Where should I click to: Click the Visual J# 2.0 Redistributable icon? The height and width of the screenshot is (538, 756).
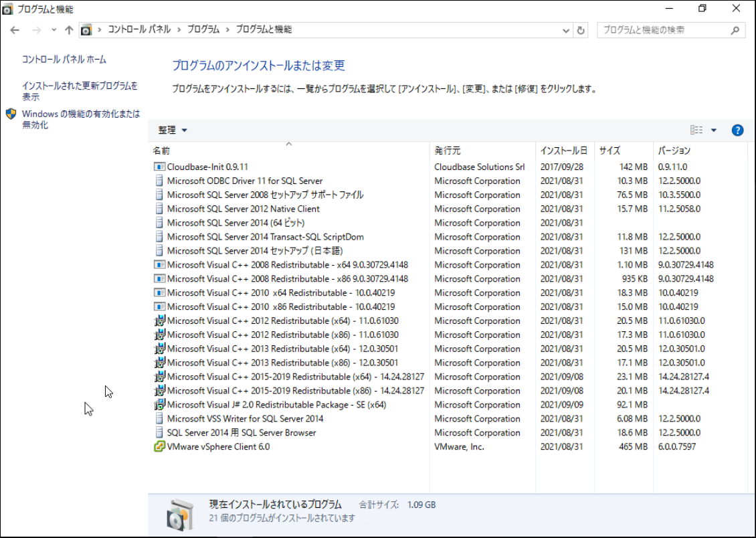coord(159,404)
